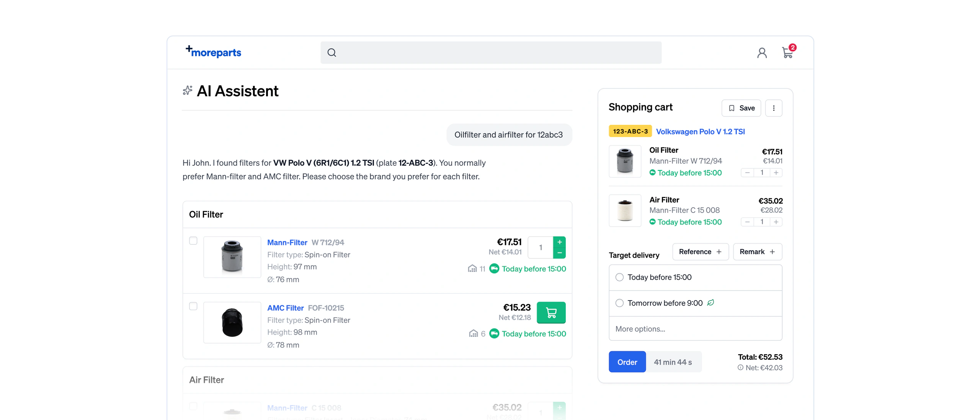Click the 'Total: €52.53' amount
The height and width of the screenshot is (420, 980).
click(x=760, y=357)
